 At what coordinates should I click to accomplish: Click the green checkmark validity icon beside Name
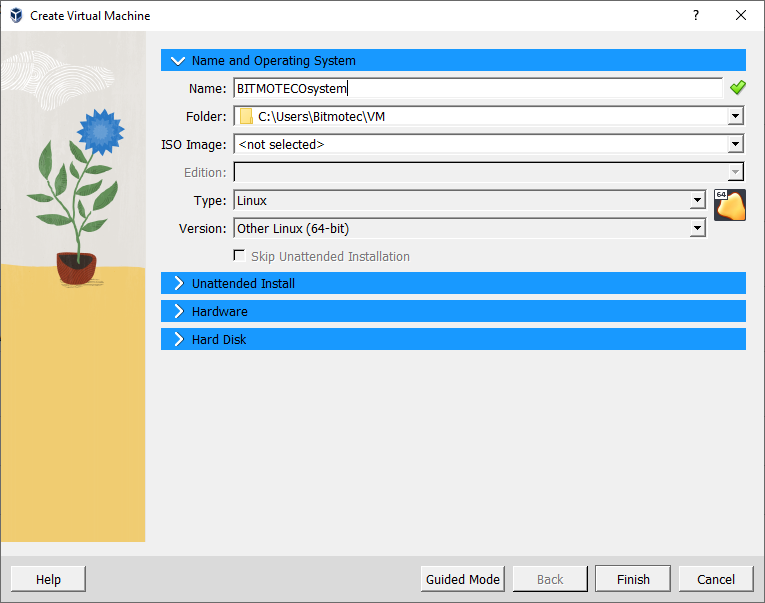coord(737,88)
